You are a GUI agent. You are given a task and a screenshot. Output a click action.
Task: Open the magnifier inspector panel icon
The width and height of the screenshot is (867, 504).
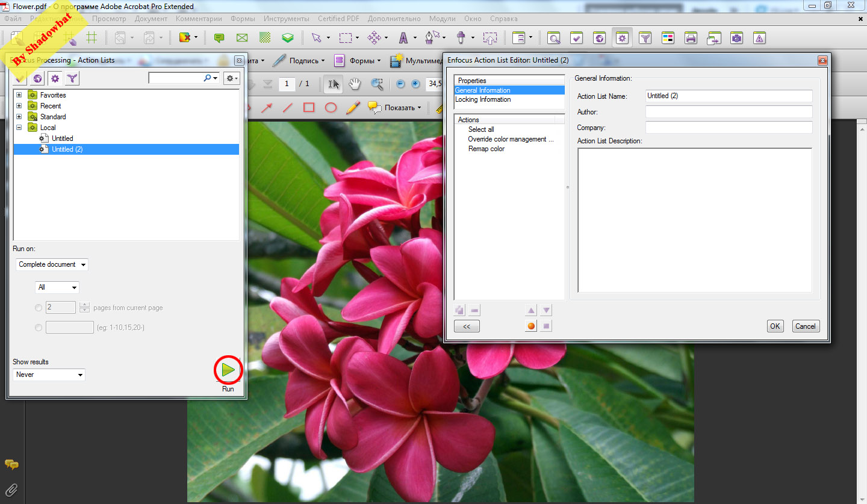point(553,38)
